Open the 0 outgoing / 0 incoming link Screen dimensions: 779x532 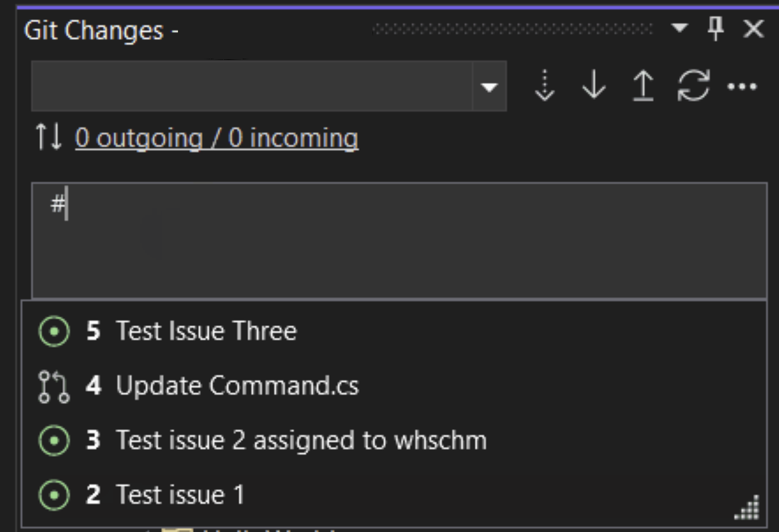click(x=217, y=138)
